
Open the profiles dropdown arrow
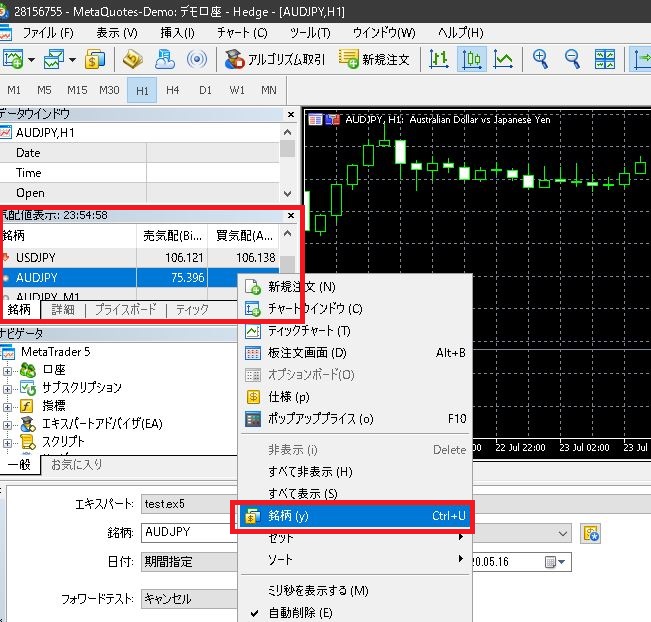(73, 60)
